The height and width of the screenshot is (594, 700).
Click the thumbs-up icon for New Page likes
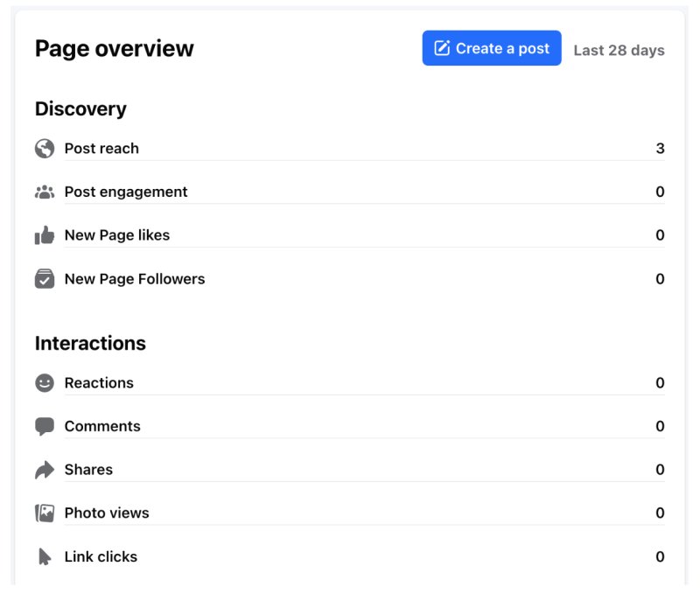(45, 235)
